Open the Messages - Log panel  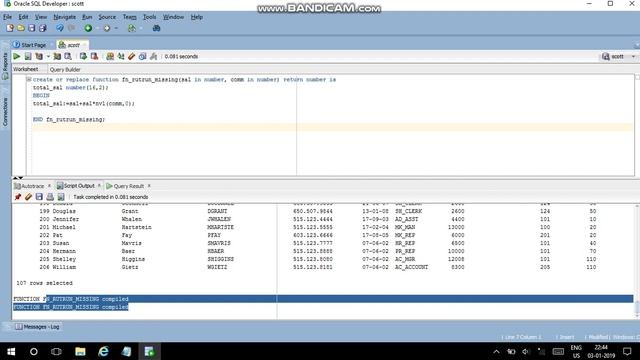tap(37, 327)
